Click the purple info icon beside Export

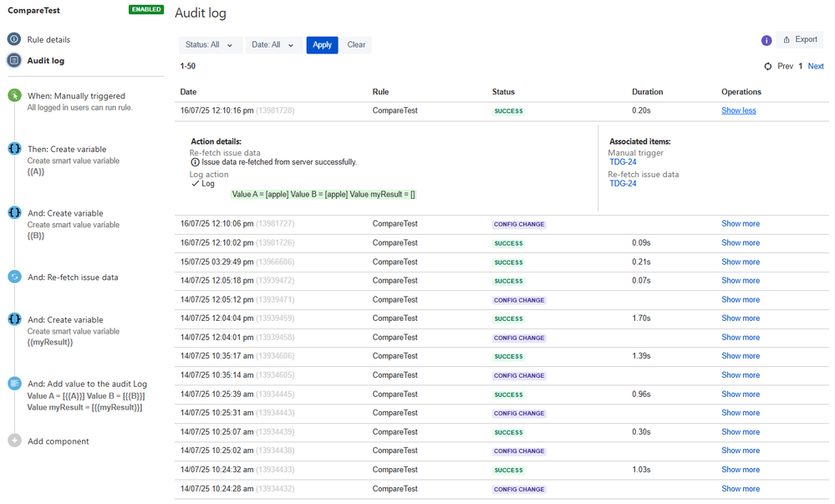[x=766, y=40]
